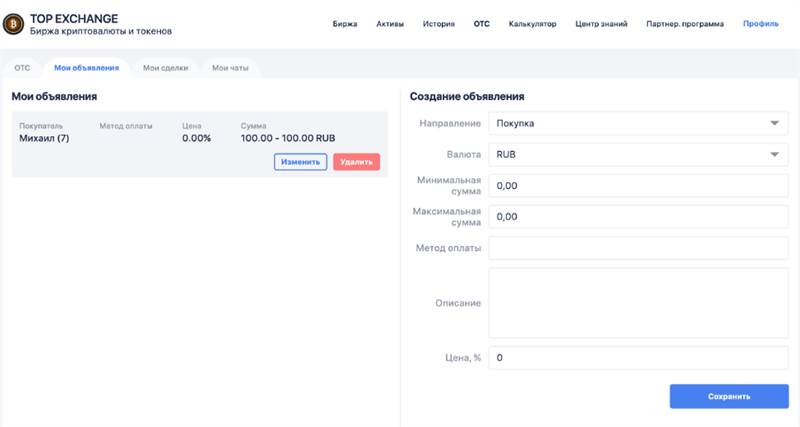Select OTC in the top navigation bar
Screen dimensions: 800x427
(x=482, y=23)
